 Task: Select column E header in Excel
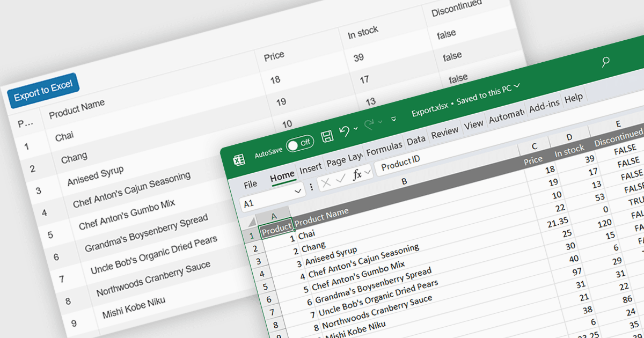618,124
